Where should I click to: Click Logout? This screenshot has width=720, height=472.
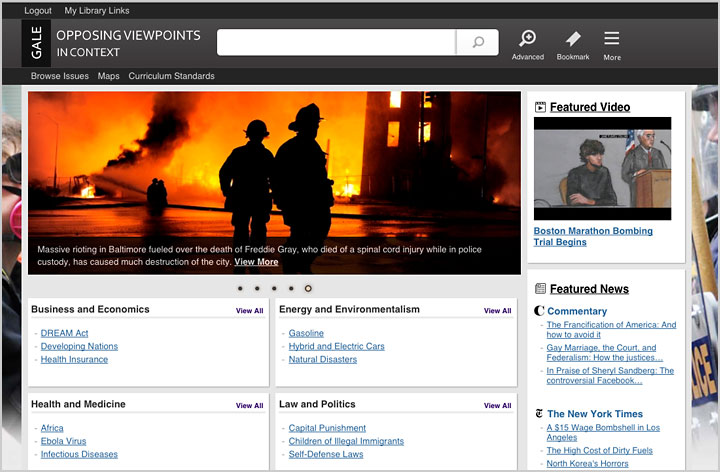point(38,11)
